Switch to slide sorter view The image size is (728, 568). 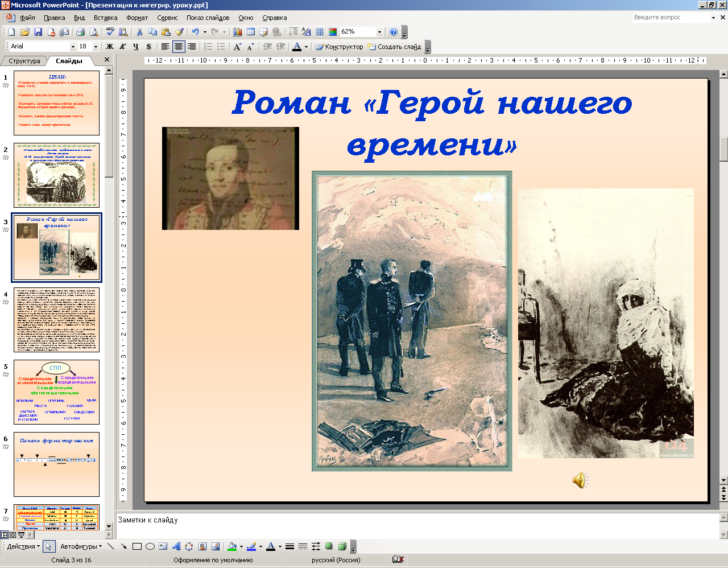tap(13, 535)
